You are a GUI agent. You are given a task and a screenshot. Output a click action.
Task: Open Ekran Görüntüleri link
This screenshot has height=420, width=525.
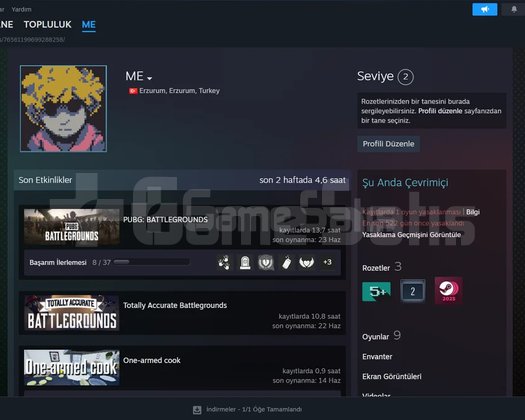392,376
